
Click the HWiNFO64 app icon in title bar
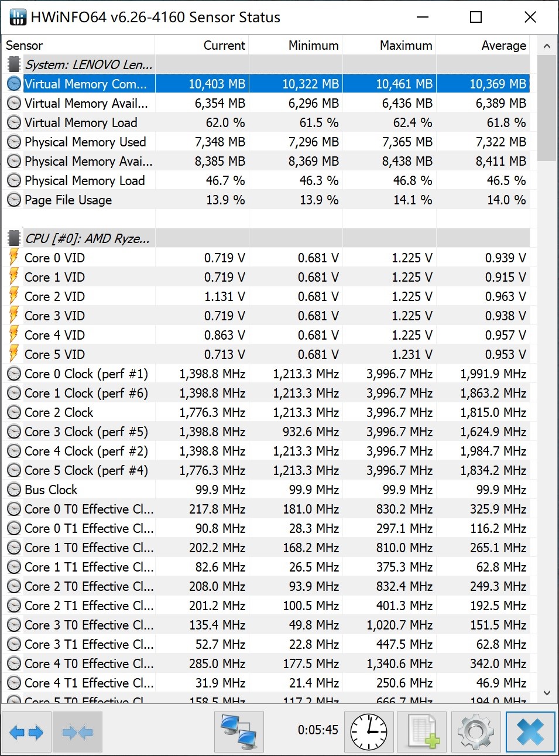pyautogui.click(x=18, y=17)
